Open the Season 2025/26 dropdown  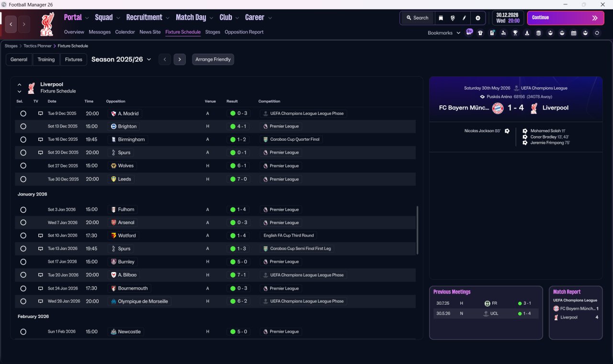point(121,59)
